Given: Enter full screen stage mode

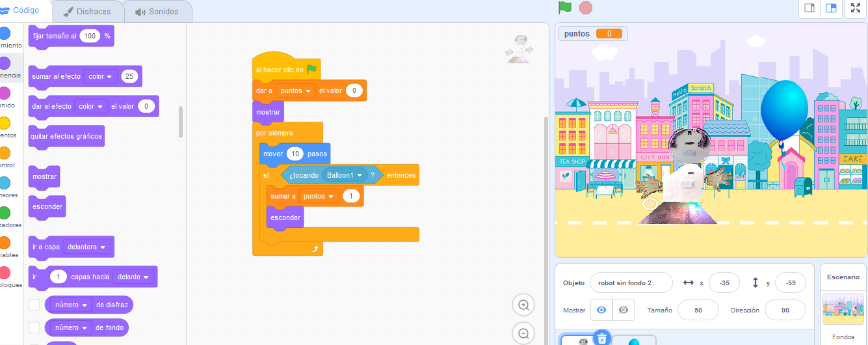Looking at the screenshot, I should point(856,8).
